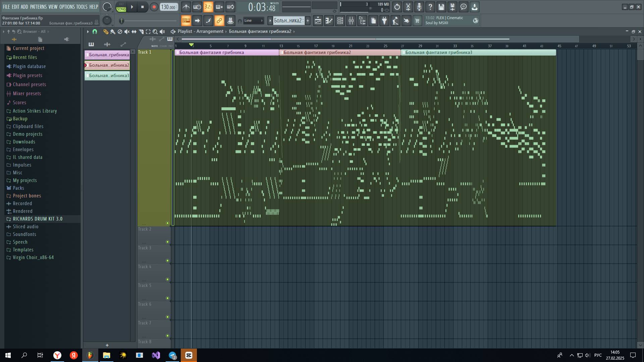The image size is (644, 362).
Task: Select the Slice tool in playlist
Action: click(x=141, y=32)
